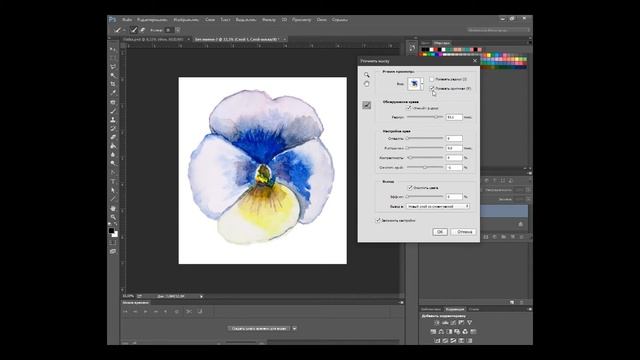Add a Hue/Saturation adjustment layer
The image size is (640, 360).
point(433,332)
